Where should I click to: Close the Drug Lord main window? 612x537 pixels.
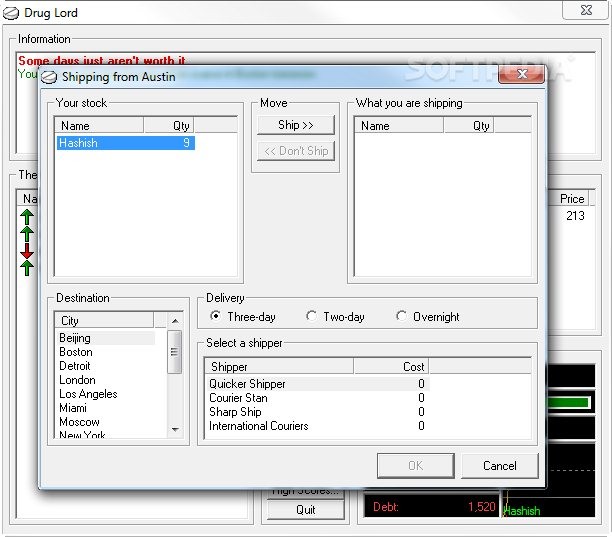[586, 10]
